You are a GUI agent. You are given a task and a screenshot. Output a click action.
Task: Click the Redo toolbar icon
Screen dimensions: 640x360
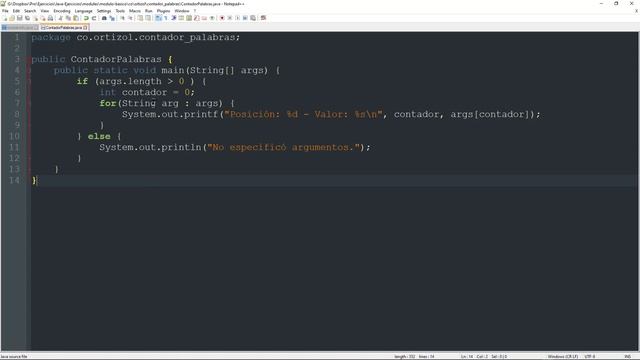click(x=94, y=18)
